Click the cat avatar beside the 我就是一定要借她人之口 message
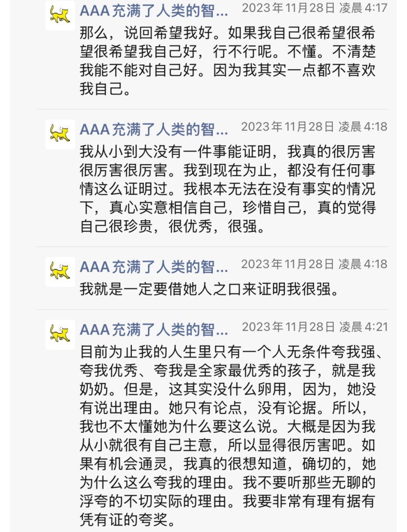The image size is (407, 532). [x=60, y=271]
